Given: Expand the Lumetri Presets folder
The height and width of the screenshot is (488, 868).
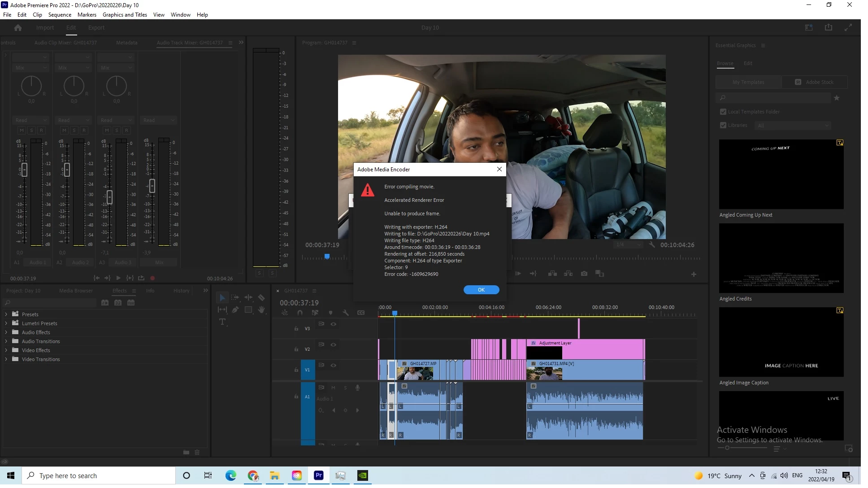Looking at the screenshot, I should (x=6, y=323).
